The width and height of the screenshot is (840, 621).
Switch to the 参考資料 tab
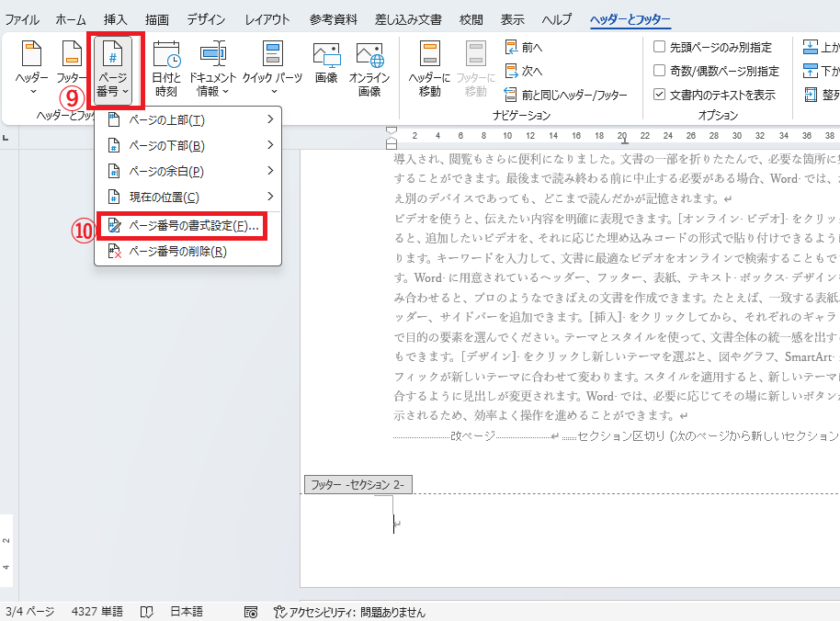[334, 20]
